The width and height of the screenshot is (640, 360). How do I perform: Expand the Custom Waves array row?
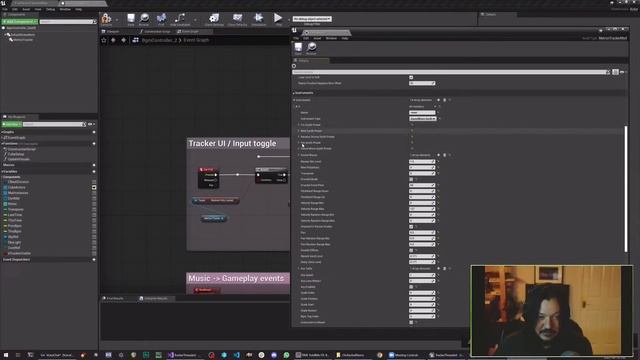coord(299,155)
